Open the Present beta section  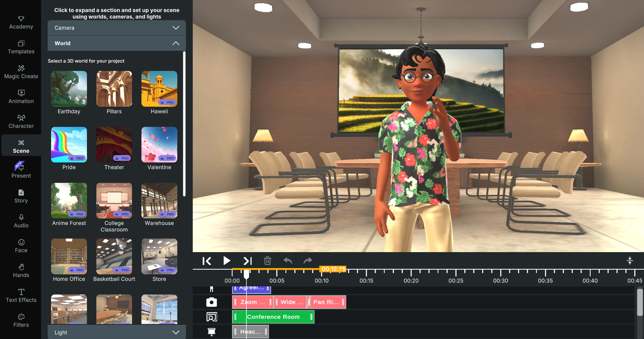tap(21, 171)
